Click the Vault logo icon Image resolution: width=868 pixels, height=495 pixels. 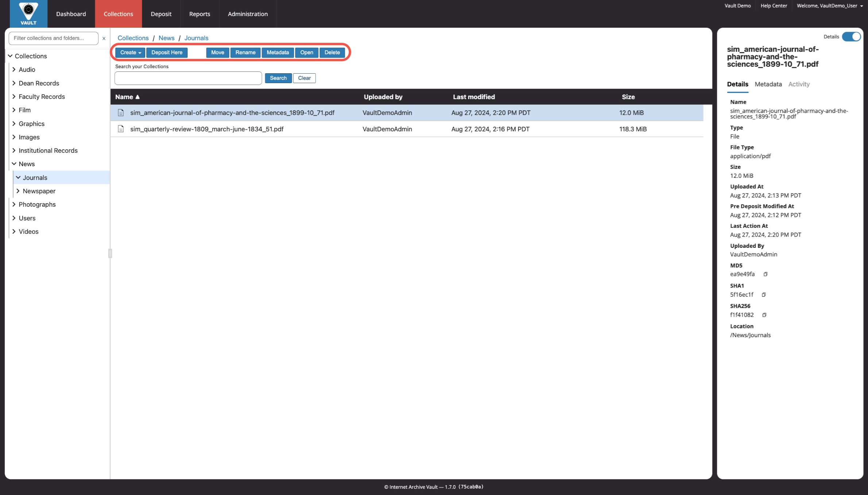(x=28, y=13)
